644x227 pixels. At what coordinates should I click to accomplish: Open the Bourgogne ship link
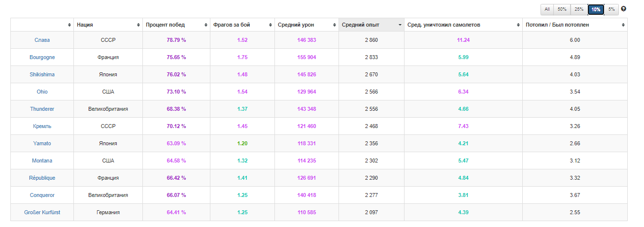(42, 57)
